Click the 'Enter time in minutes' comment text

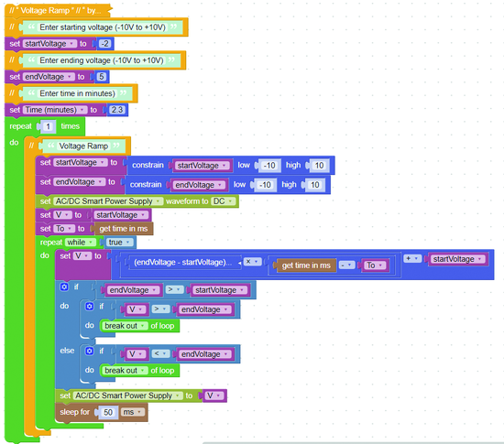point(77,93)
